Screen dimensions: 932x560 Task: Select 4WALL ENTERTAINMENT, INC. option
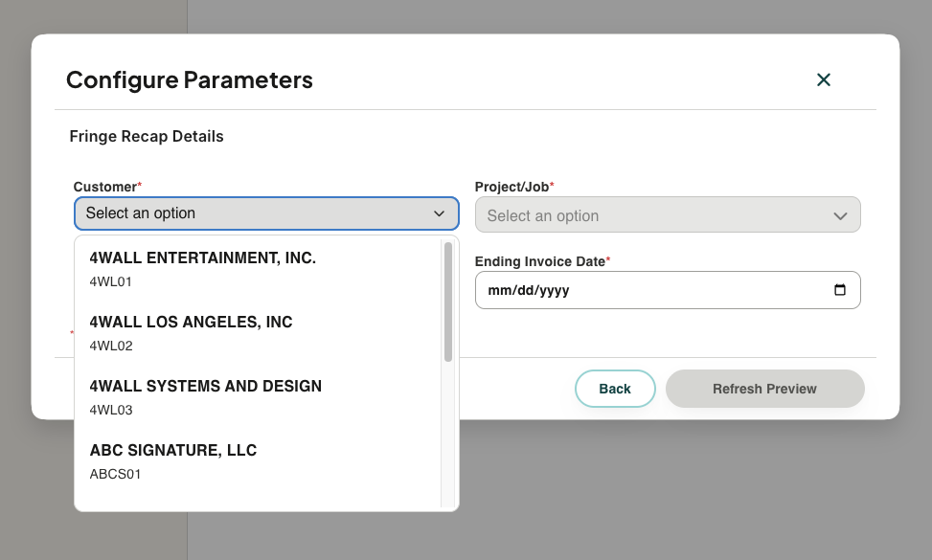point(260,268)
